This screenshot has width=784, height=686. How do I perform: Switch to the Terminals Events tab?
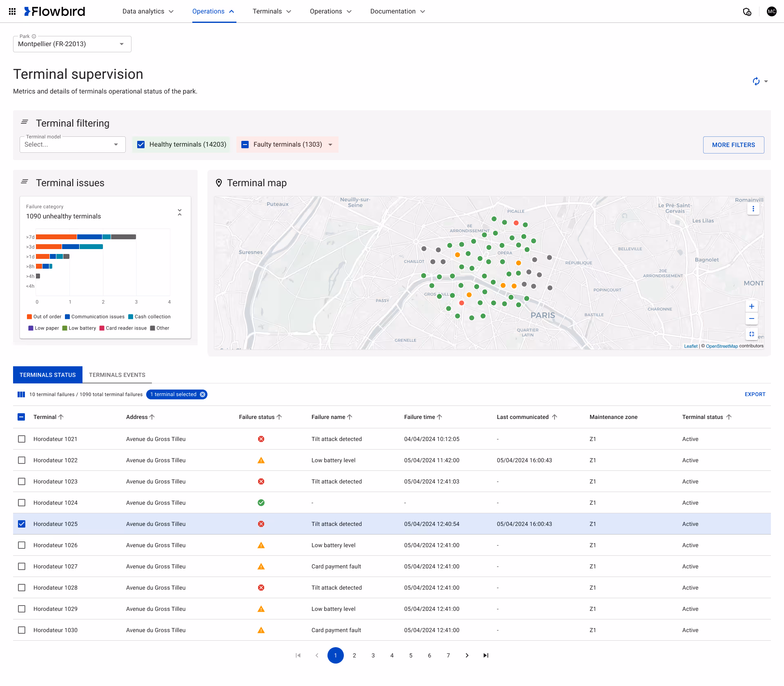(117, 375)
